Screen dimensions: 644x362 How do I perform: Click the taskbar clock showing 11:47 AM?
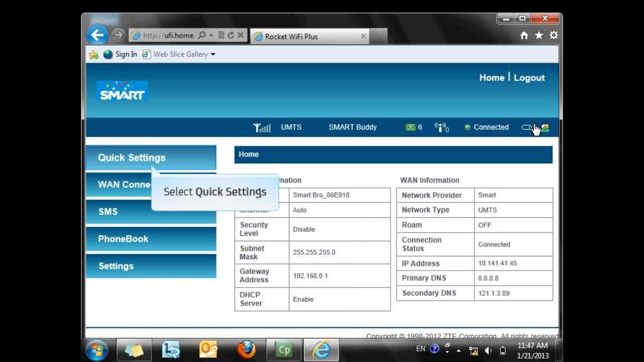[x=533, y=350]
